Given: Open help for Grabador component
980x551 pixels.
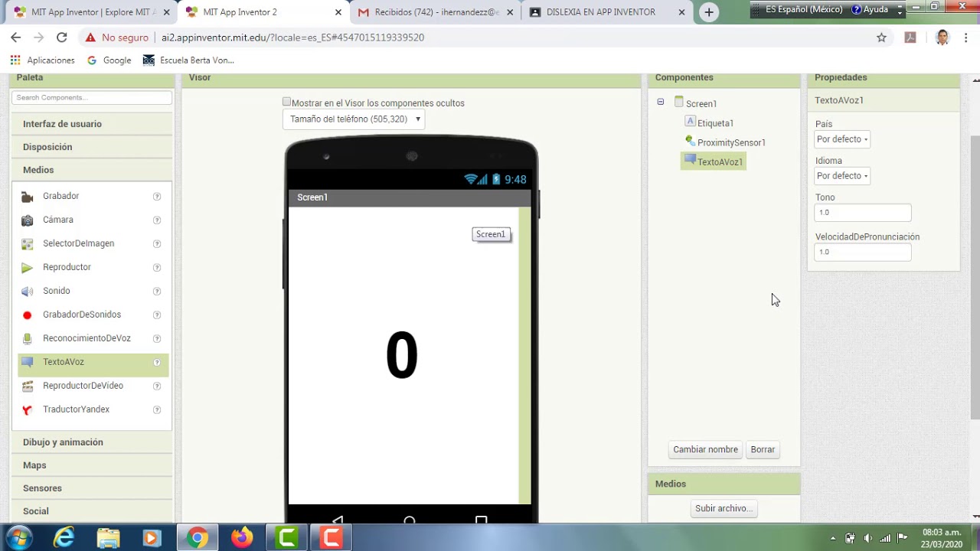Looking at the screenshot, I should coord(157,197).
